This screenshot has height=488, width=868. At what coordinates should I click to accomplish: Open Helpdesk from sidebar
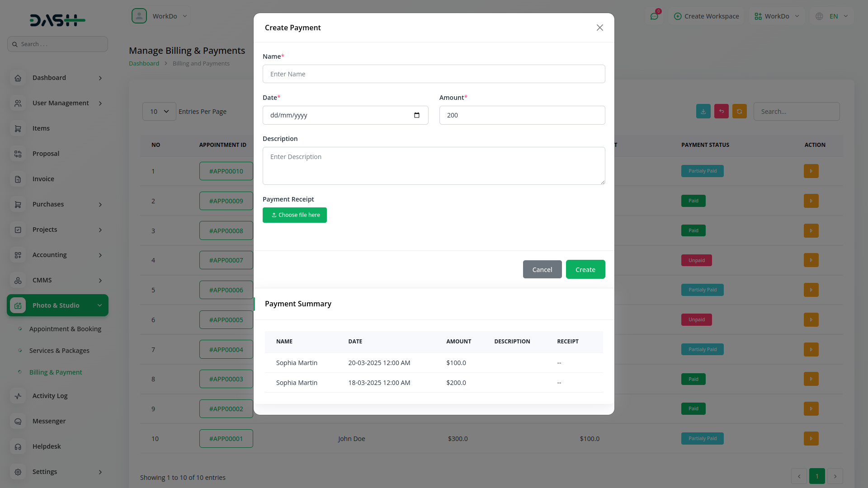coord(47,446)
